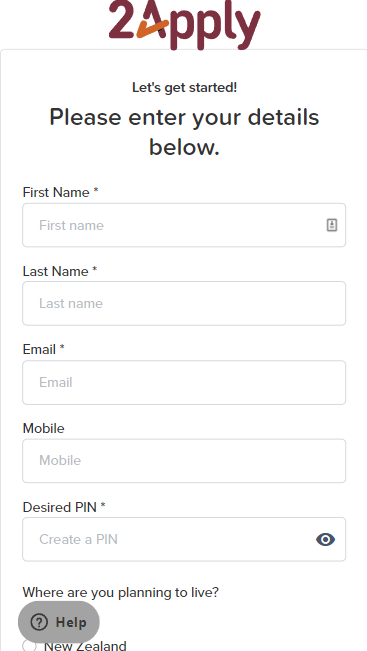Open the contact autofill icon in First Name
Viewport: 367px width, 651px height.
point(332,225)
